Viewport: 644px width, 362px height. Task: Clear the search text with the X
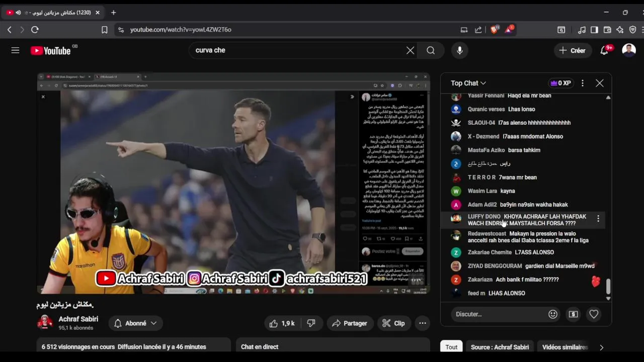click(411, 50)
